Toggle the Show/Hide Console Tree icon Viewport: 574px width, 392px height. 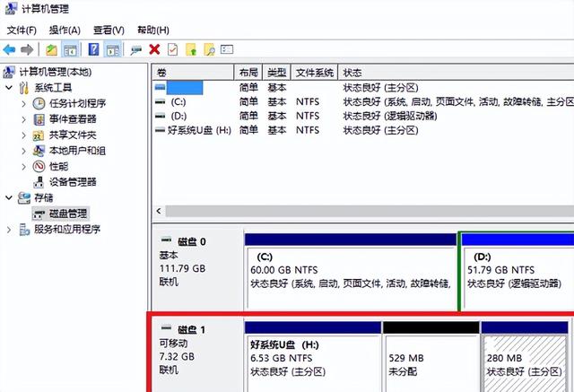point(70,49)
